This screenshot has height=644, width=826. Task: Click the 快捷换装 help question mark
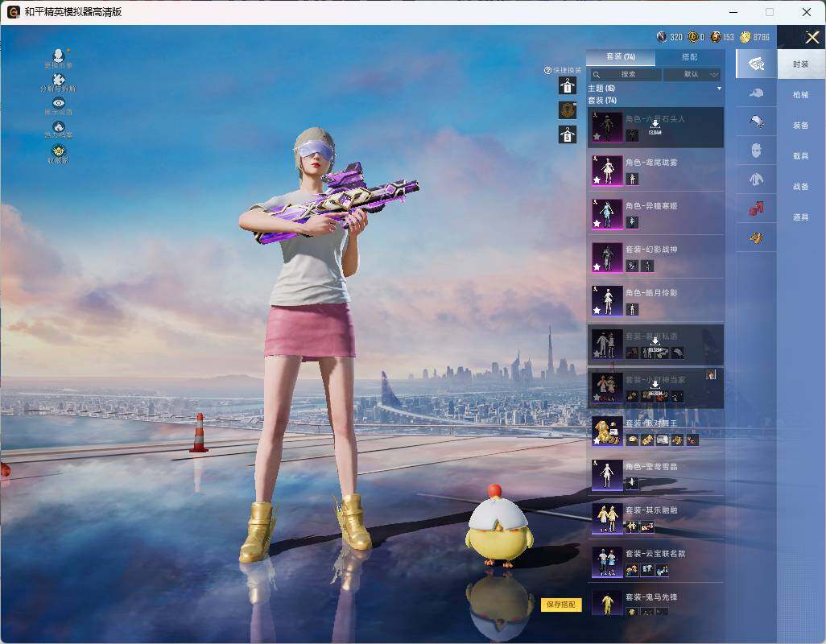547,70
